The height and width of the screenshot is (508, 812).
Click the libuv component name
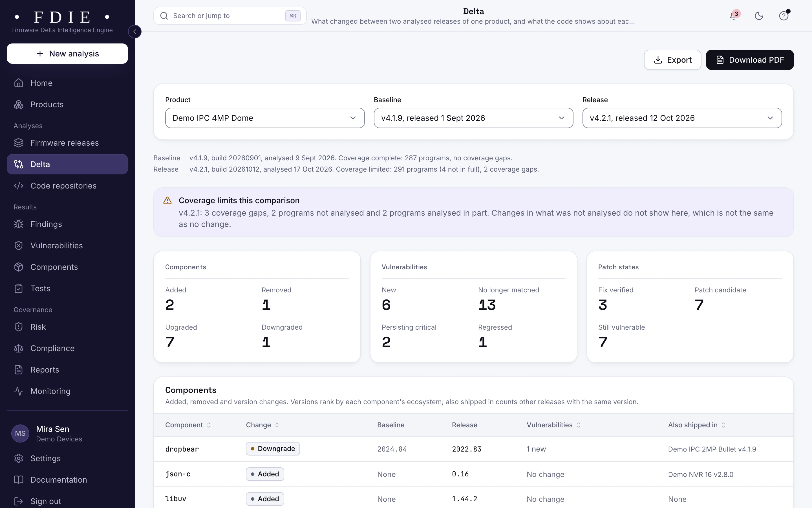pyautogui.click(x=175, y=499)
